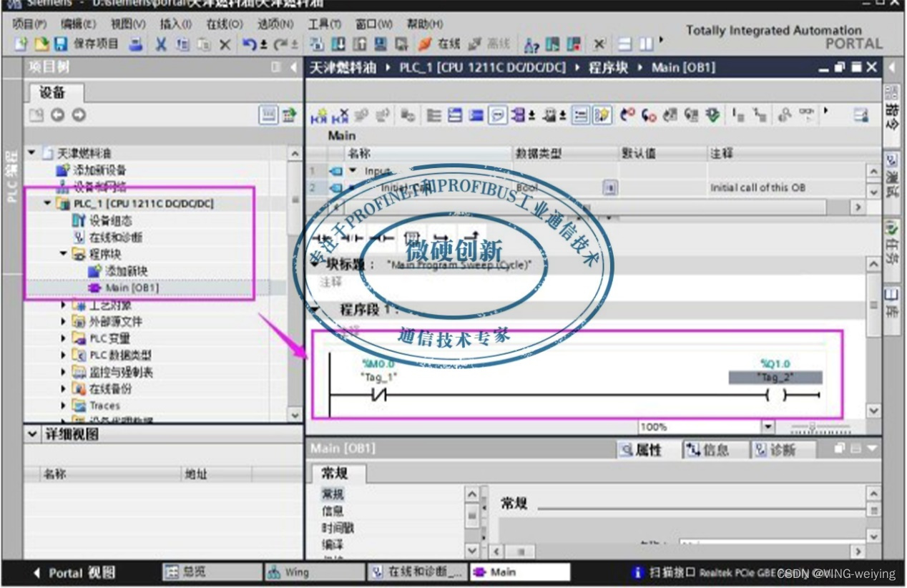The height and width of the screenshot is (588, 907).
Task: Click the Print icon in the toolbar
Action: coord(135,44)
